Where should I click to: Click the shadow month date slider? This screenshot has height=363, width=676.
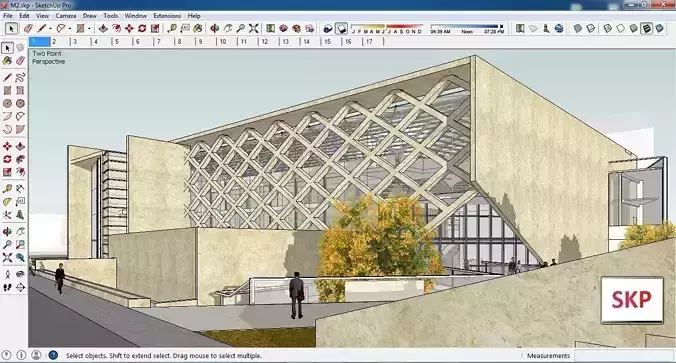coord(386,28)
